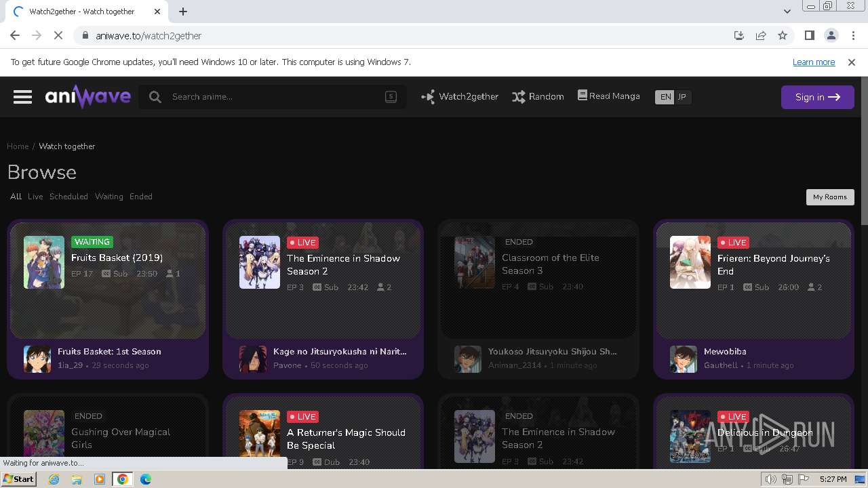Click 1ia_29 host avatar
868x488 pixels.
[37, 359]
